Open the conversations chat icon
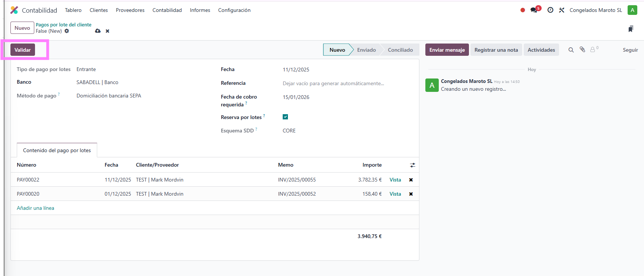Screen dimensions: 644x276 point(534,10)
